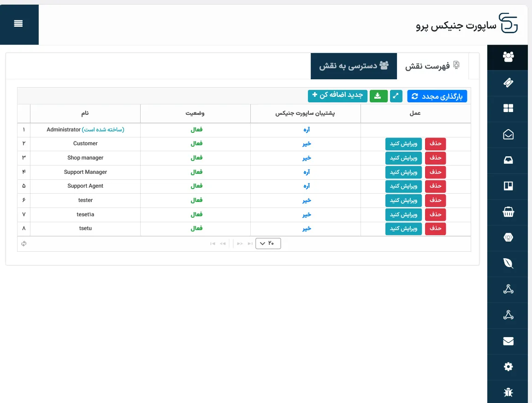532x403 pixels.
Task: Click خیر value in tester row
Action: [307, 201]
